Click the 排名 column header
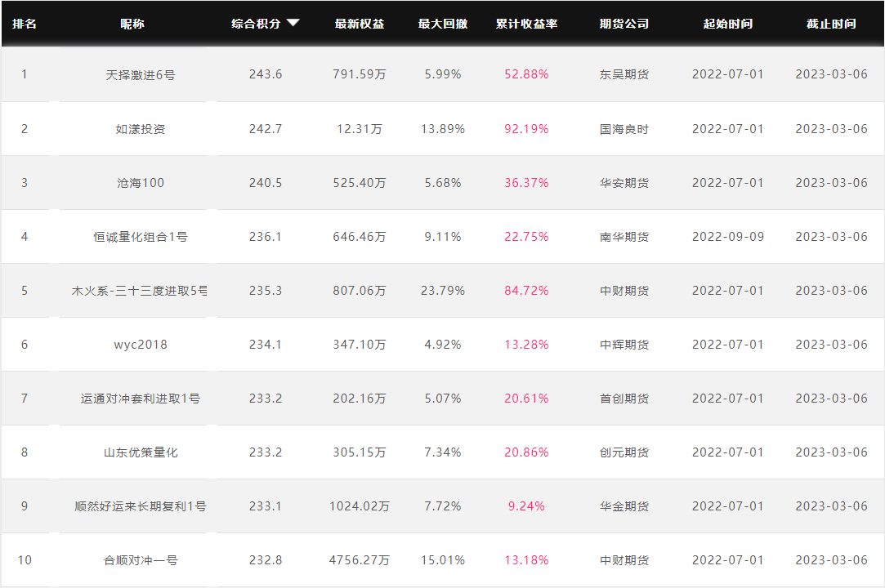 tap(25, 24)
